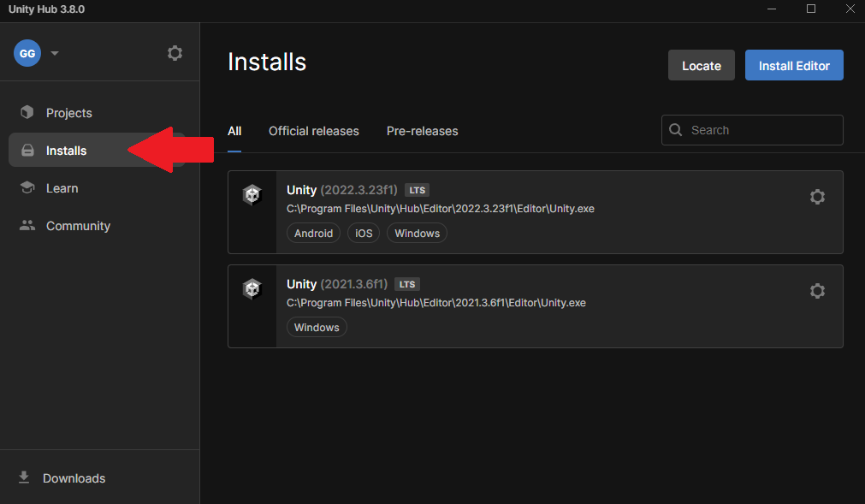Expand the account dropdown arrow
Viewport: 865px width, 504px height.
[55, 54]
